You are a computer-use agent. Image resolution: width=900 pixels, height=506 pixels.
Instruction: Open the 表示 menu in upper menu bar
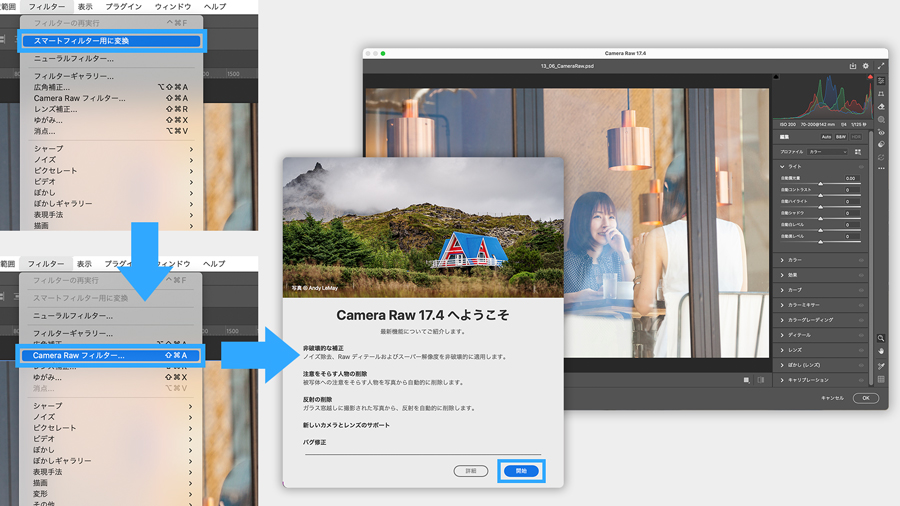[85, 6]
